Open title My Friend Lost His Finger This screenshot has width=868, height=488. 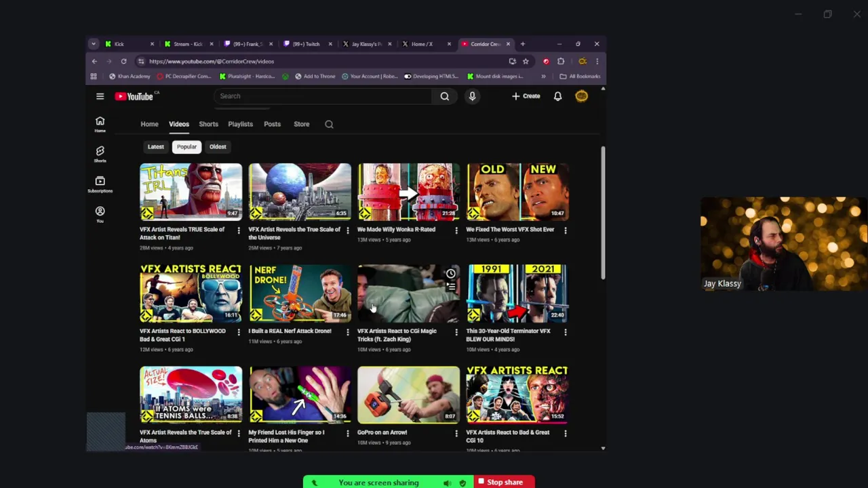287,436
